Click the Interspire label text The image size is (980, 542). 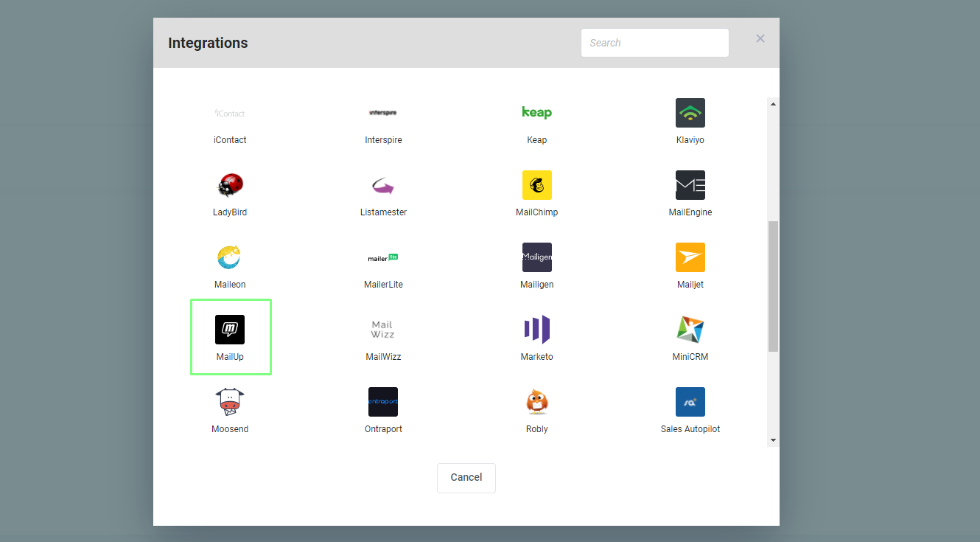[x=383, y=140]
